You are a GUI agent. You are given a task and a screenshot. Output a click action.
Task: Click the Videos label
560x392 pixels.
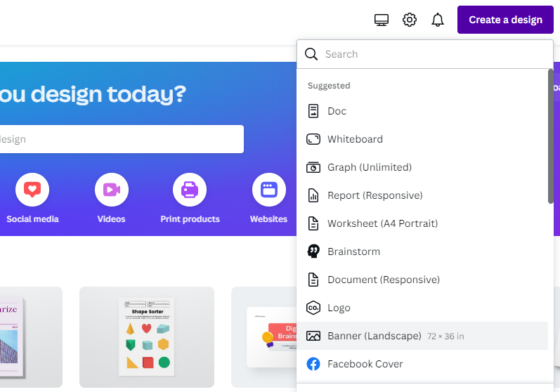[112, 219]
